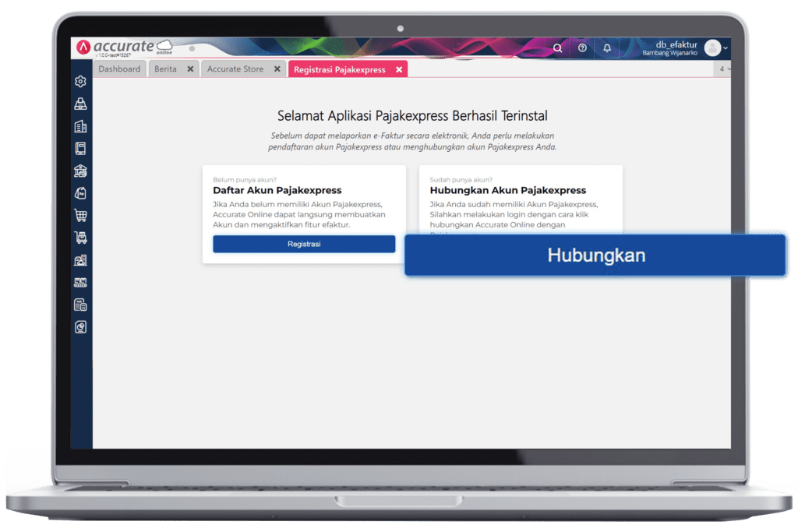Click the user avatar picture
The height and width of the screenshot is (532, 798).
tap(712, 48)
